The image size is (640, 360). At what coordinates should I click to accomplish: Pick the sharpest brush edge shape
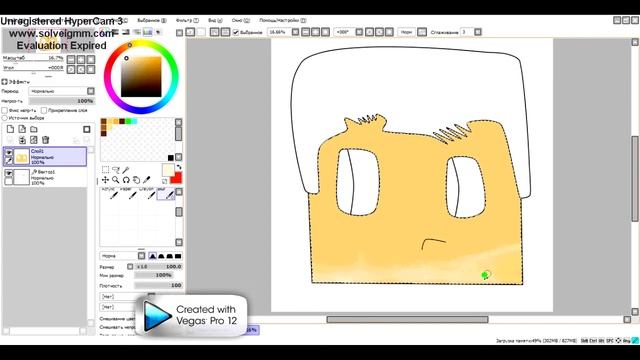(153, 256)
